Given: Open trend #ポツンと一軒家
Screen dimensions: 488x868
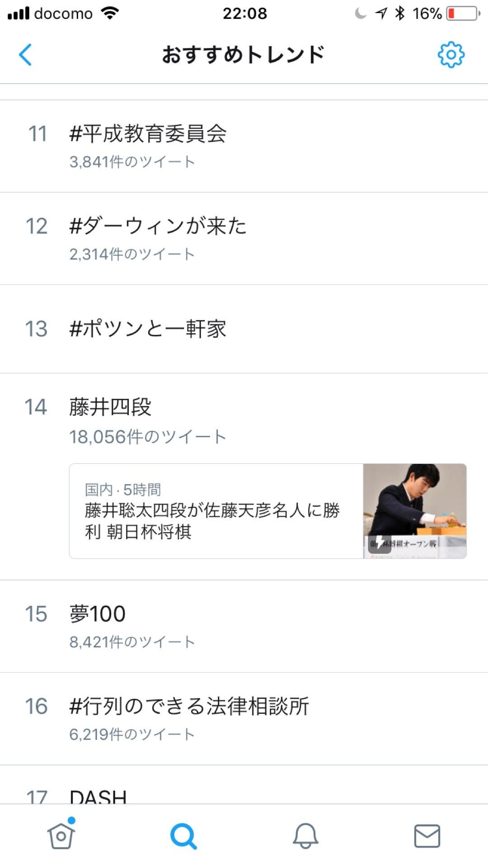Looking at the screenshot, I should click(244, 329).
